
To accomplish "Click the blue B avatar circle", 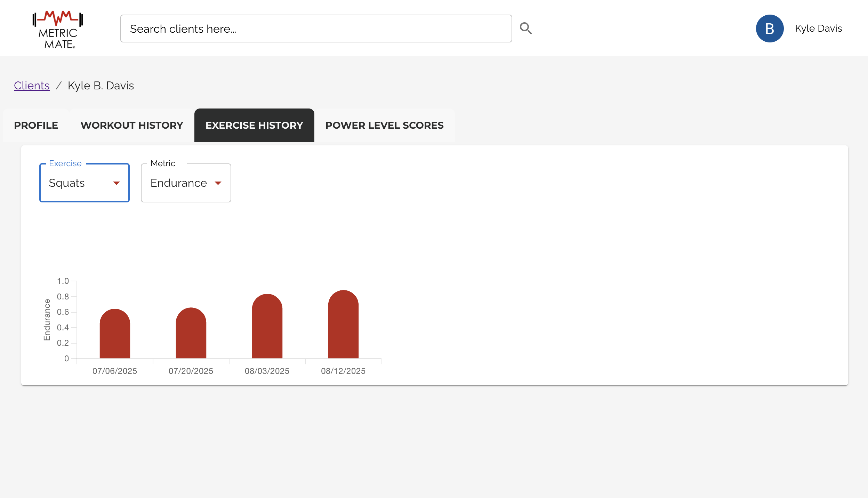I will click(770, 29).
